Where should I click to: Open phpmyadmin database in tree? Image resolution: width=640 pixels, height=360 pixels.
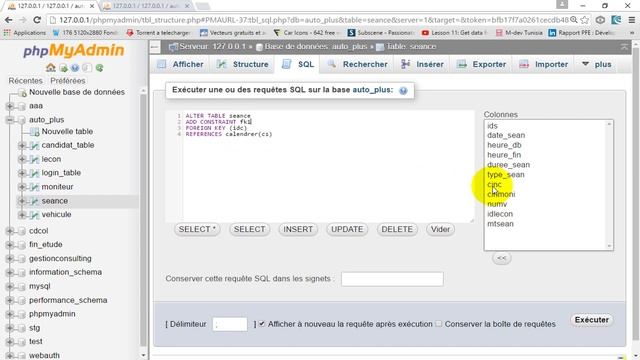pyautogui.click(x=52, y=314)
